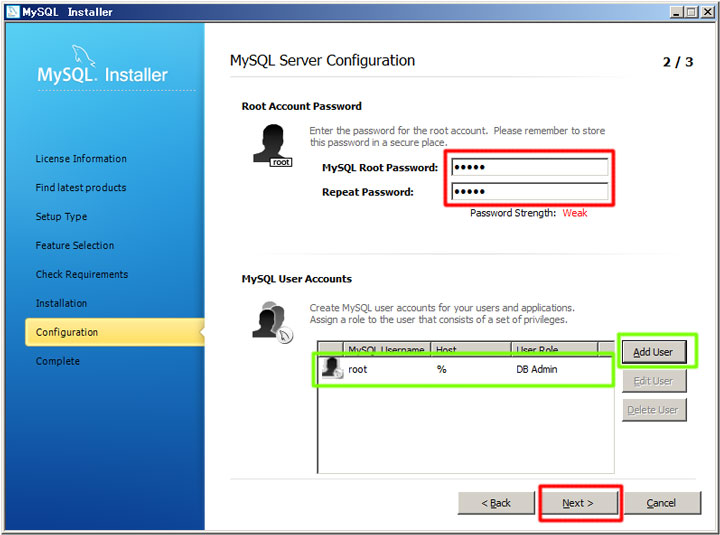Open License Information step in sidebar
The image size is (720, 535).
click(x=81, y=159)
